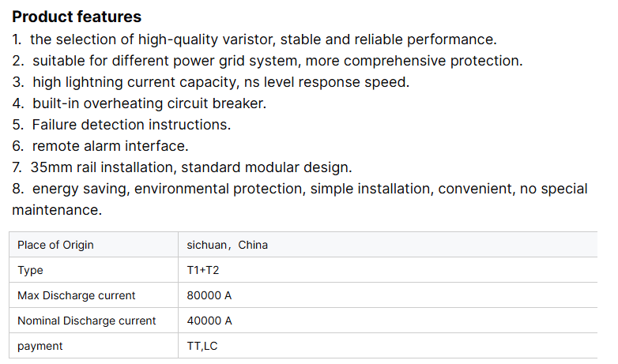Click the word maintenance in last line

coord(57,210)
